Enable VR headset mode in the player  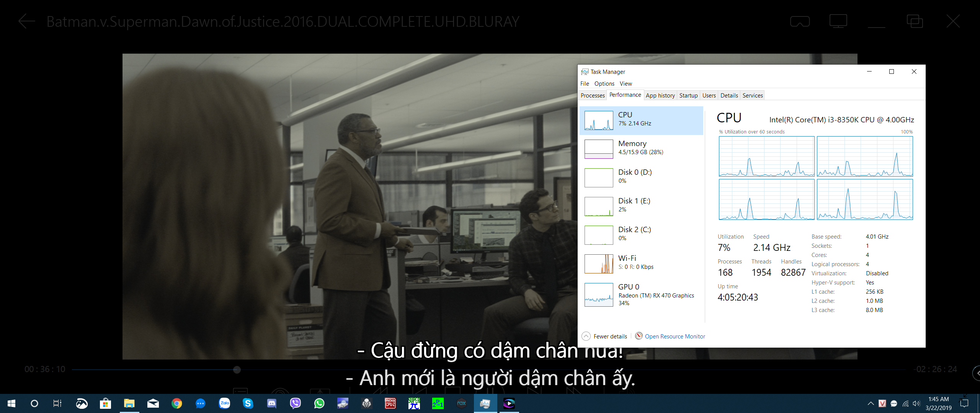point(800,21)
